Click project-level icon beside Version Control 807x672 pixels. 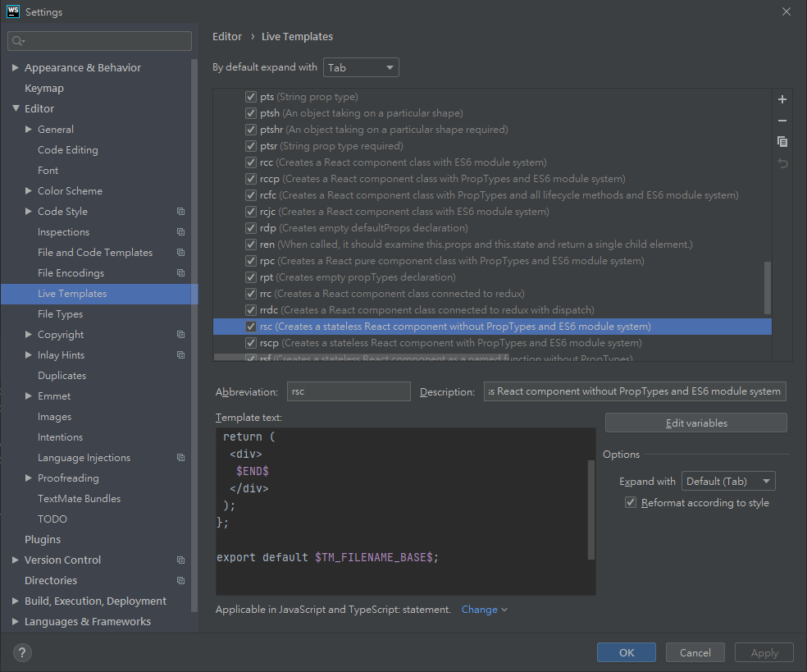[180, 560]
